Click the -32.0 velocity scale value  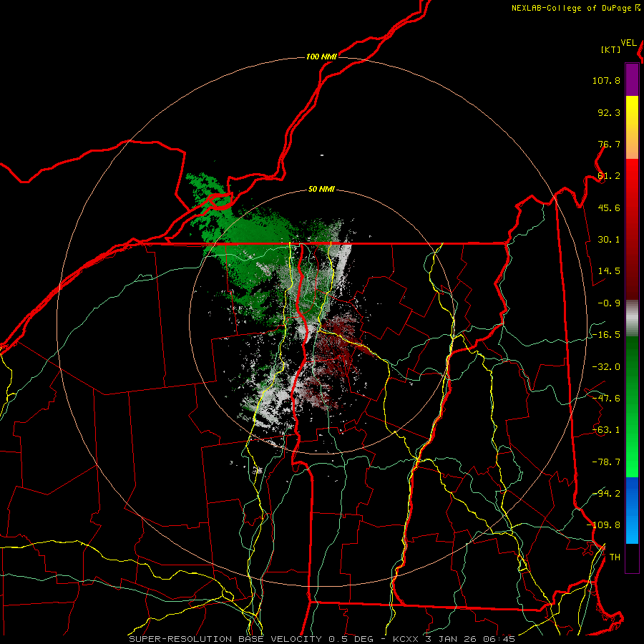pos(606,367)
